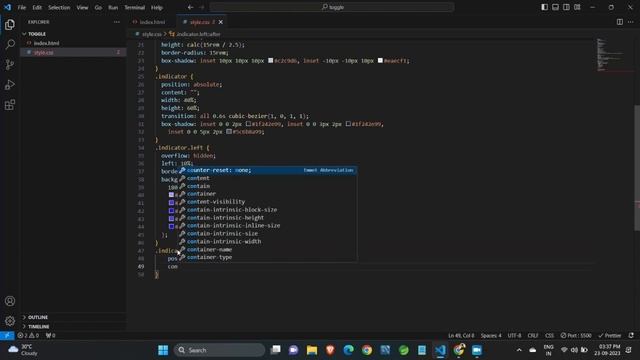Choose the content-visibility suggestion
Viewport: 640px width, 360px height.
tap(267, 202)
